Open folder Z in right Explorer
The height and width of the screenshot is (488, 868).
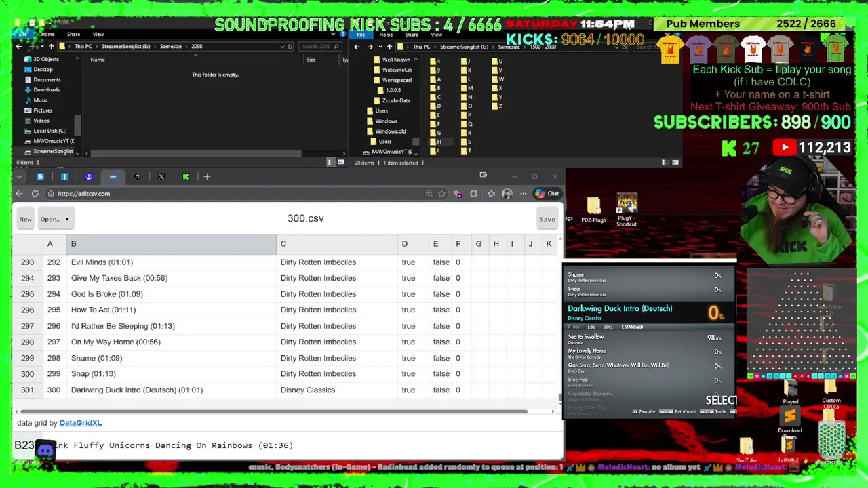tap(497, 106)
